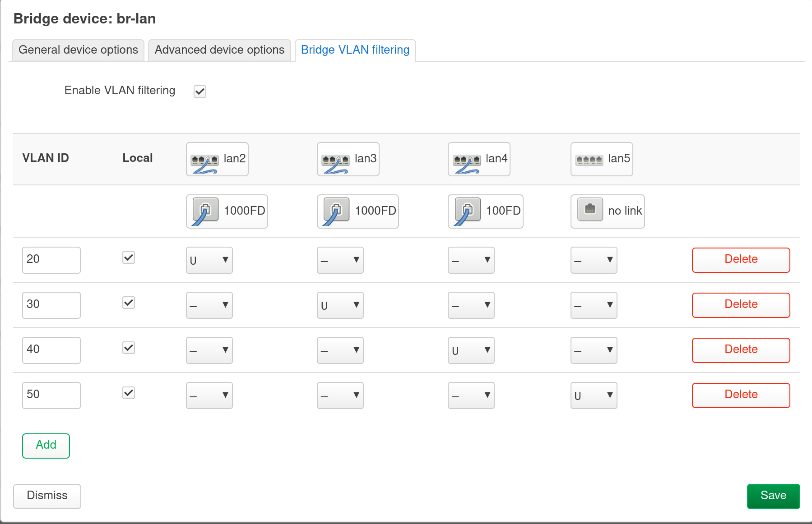
Task: Add a new VLAN entry
Action: [46, 446]
